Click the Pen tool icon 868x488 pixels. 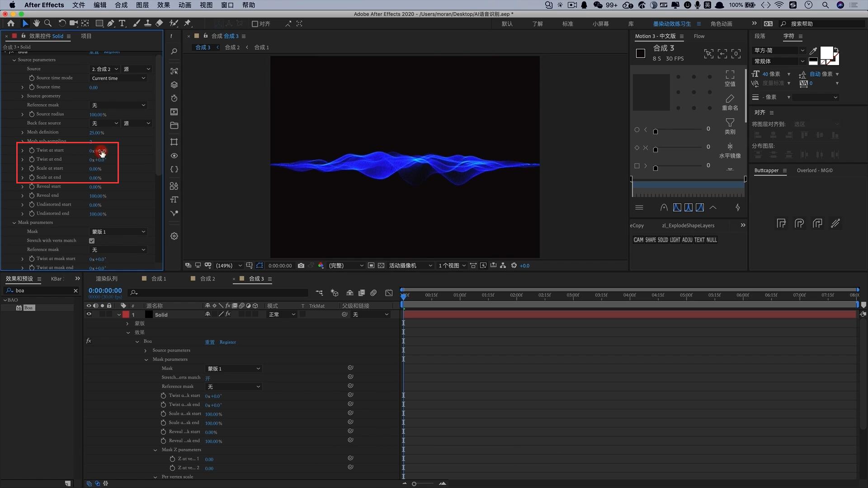tap(110, 23)
